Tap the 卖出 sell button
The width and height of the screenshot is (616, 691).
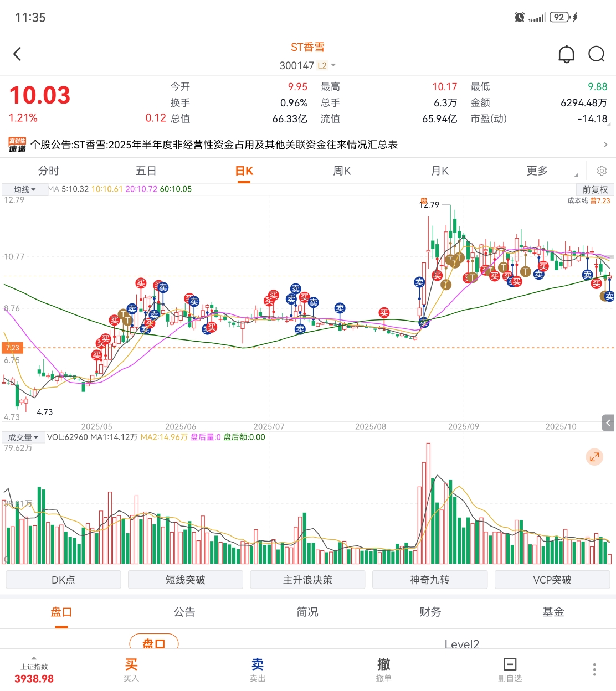pos(258,669)
